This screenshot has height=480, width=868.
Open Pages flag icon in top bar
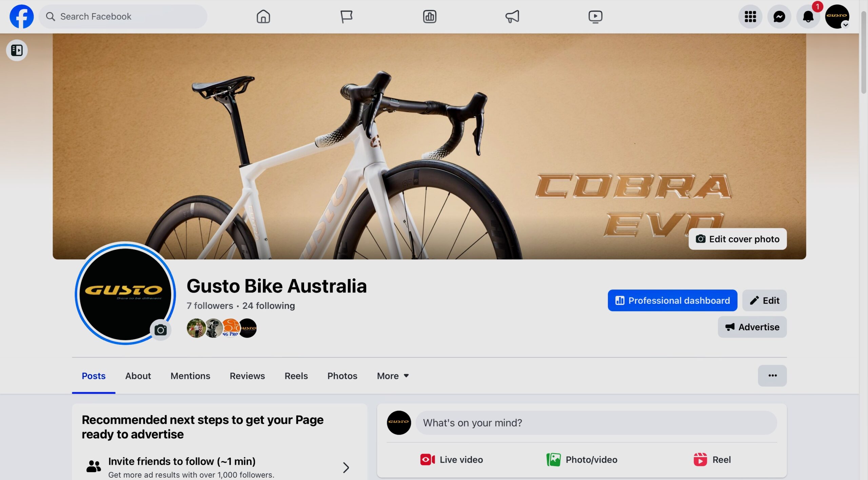[346, 16]
